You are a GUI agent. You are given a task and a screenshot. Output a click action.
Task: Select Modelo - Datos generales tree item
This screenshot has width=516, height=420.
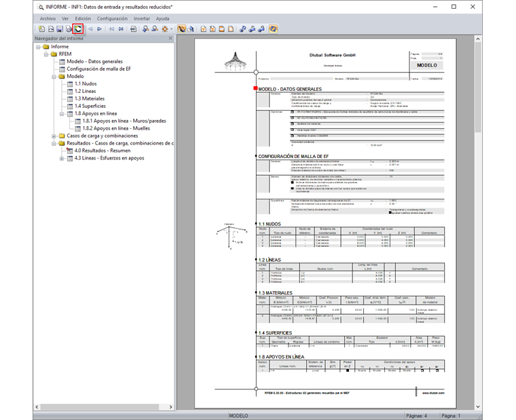[x=94, y=62]
